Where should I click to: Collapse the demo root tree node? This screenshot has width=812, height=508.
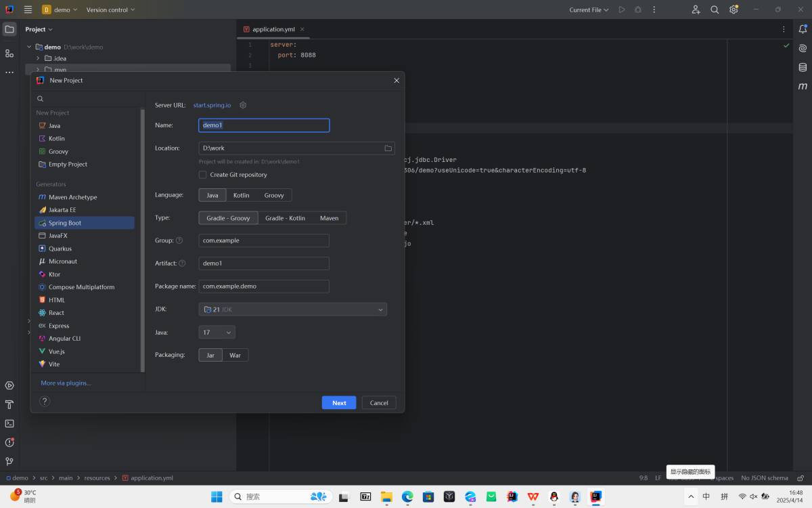(29, 47)
